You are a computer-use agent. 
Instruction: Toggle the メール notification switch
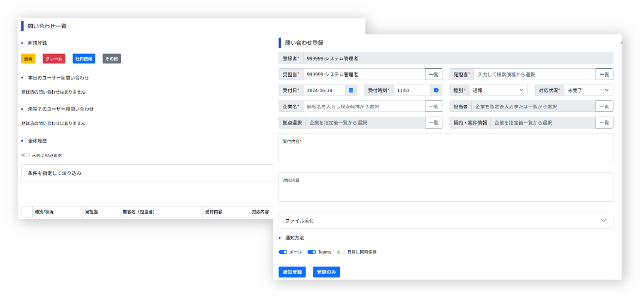283,252
